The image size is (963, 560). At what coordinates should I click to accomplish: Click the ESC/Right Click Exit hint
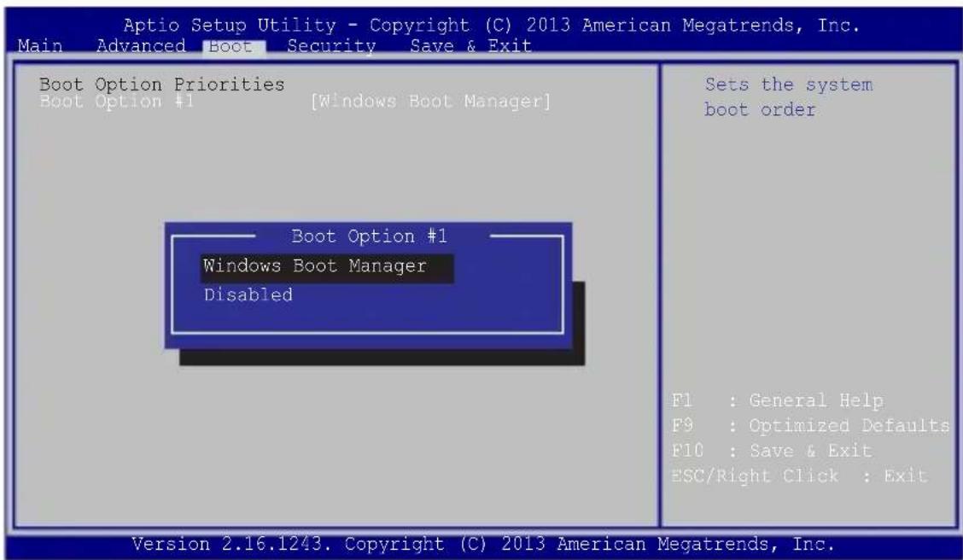tap(800, 475)
